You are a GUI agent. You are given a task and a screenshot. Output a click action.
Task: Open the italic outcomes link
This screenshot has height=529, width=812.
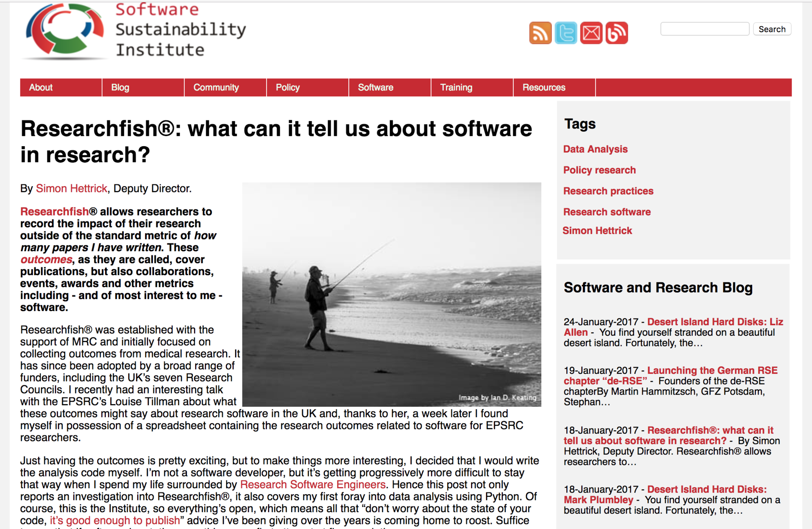click(46, 260)
